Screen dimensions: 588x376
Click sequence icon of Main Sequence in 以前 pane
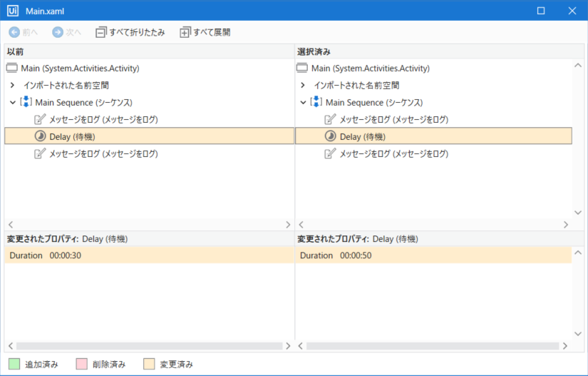tap(26, 102)
